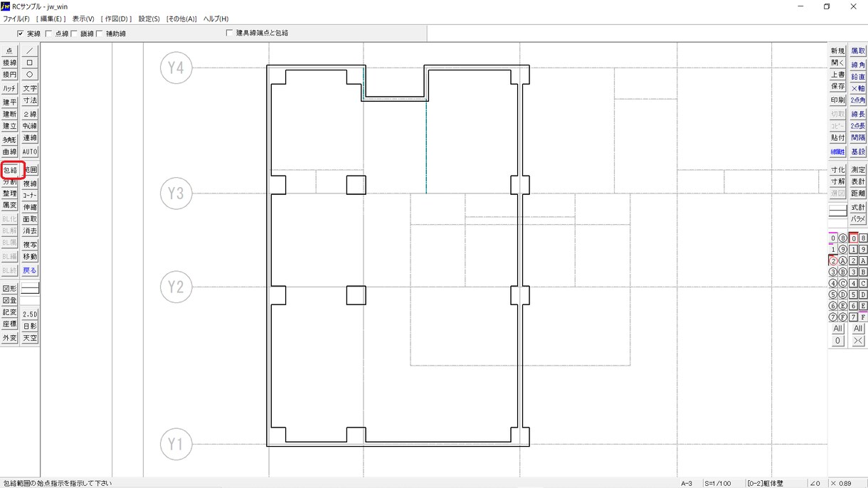This screenshot has height=488, width=868.
Task: Open the ハッチ hatching tool
Action: click(x=9, y=89)
